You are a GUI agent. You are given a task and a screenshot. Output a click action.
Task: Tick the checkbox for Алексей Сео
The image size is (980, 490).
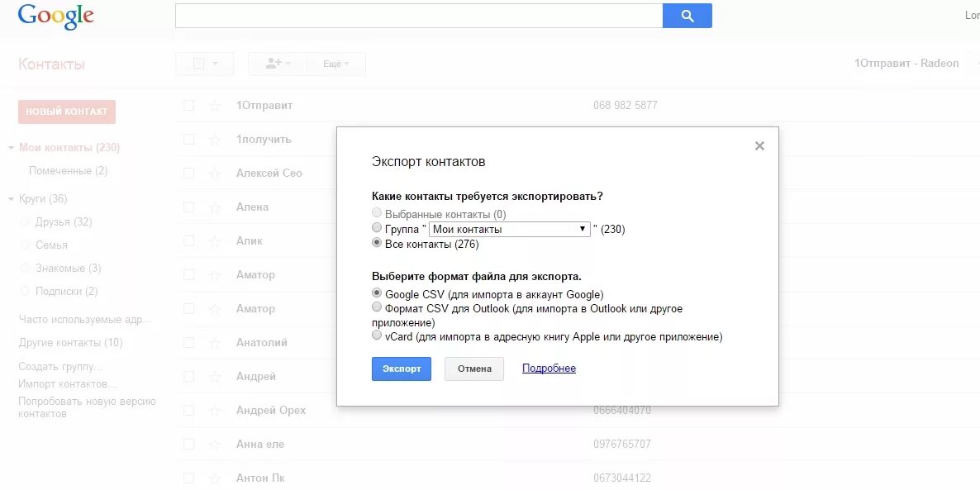(x=188, y=174)
